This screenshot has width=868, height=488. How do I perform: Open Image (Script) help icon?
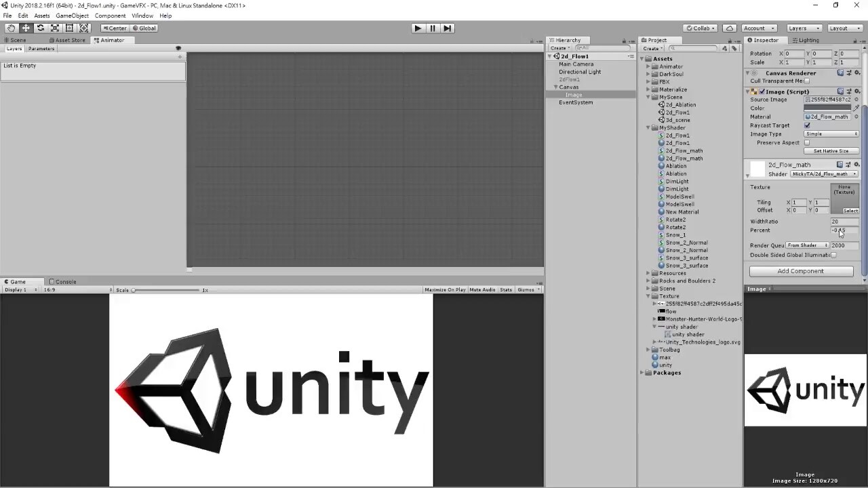(x=840, y=91)
